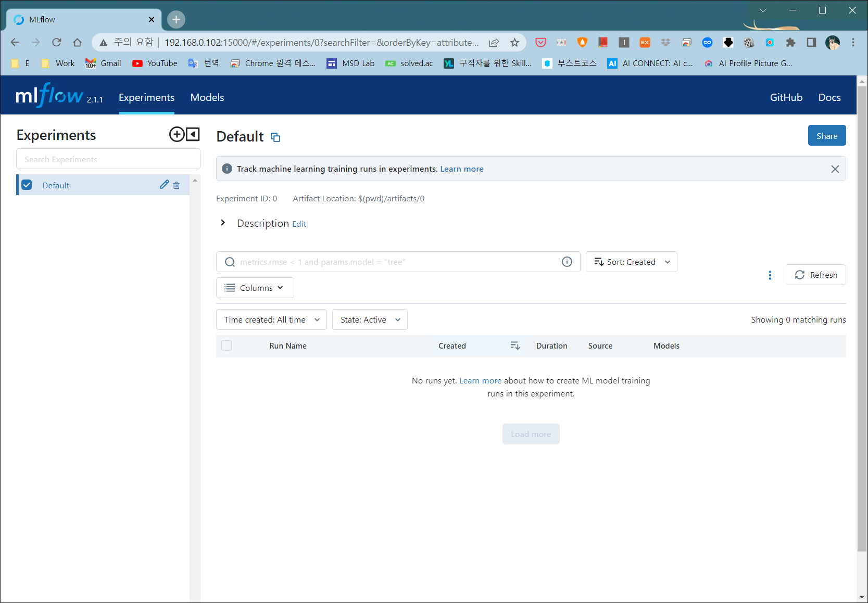
Task: Open the three-dot more options menu
Action: (770, 275)
